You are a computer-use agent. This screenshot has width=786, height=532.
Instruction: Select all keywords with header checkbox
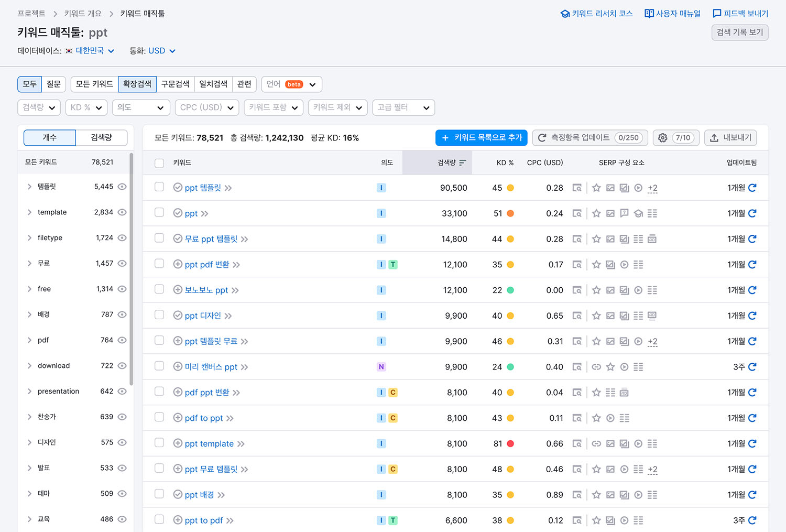[159, 163]
